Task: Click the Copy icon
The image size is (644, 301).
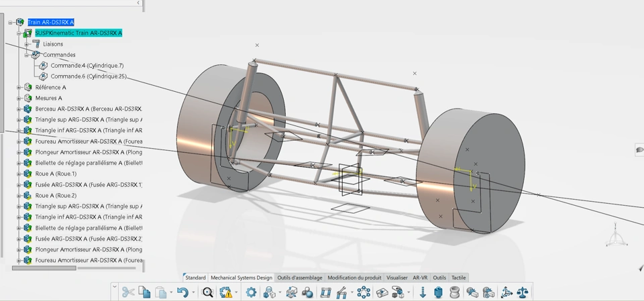Action: [x=144, y=292]
